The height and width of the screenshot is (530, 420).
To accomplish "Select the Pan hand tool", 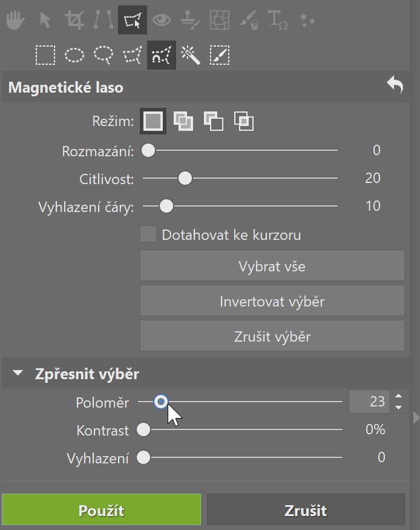I will pyautogui.click(x=15, y=21).
